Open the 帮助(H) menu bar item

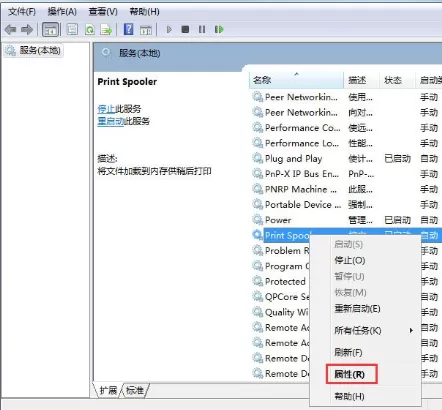click(144, 12)
